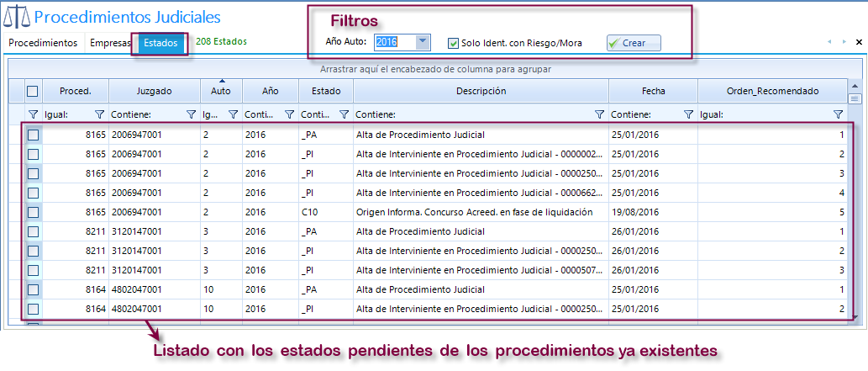Select the date cell 19/08/2016
Viewport: 868px width, 371px height.
653,212
